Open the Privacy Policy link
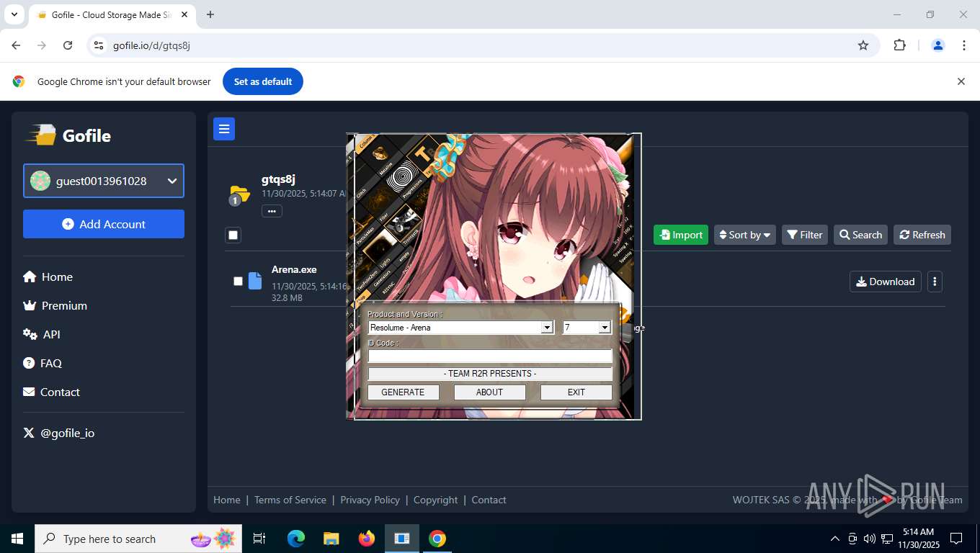Screen dimensions: 980x553 coord(370,500)
